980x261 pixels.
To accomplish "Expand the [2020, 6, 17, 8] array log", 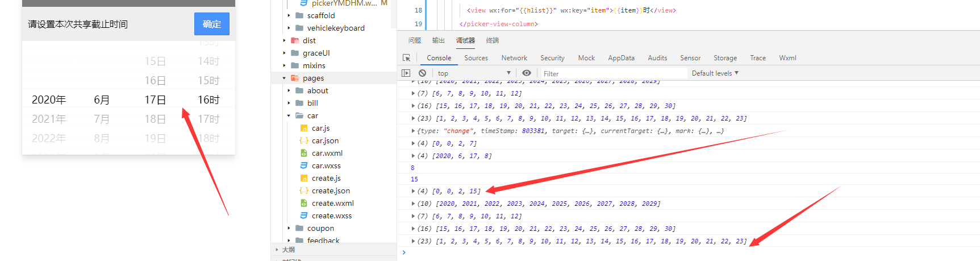I will pos(413,156).
